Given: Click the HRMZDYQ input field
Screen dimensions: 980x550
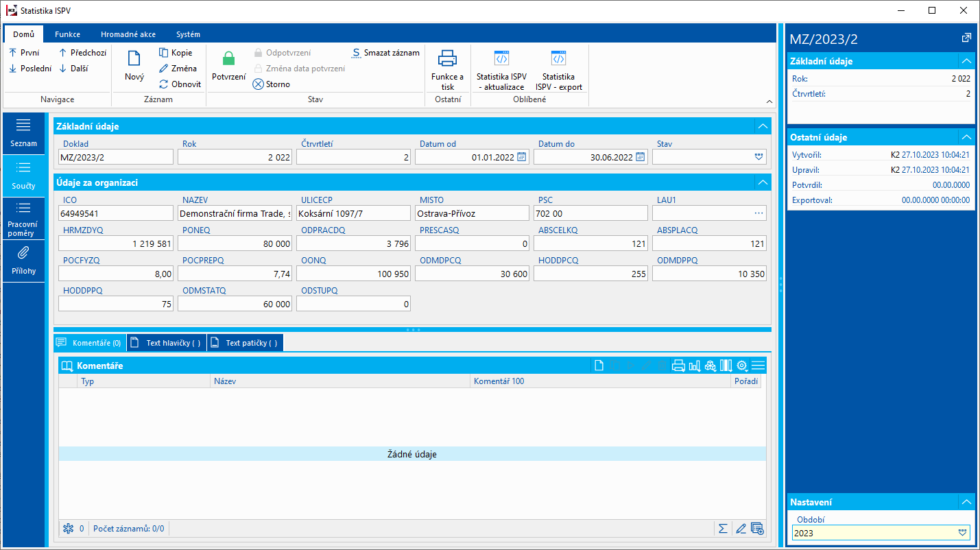Looking at the screenshot, I should coord(115,243).
